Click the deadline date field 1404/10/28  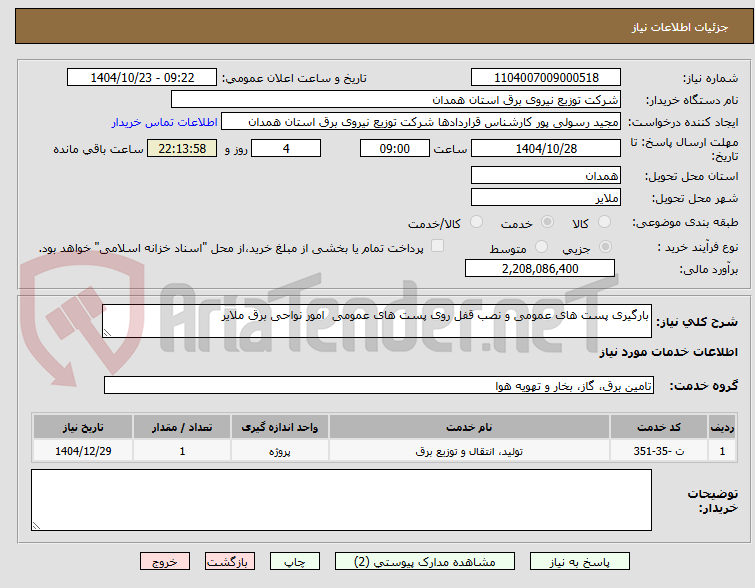click(x=546, y=148)
